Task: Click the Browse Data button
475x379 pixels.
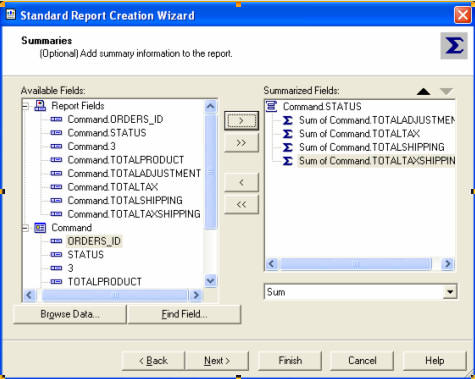Action: (x=70, y=314)
